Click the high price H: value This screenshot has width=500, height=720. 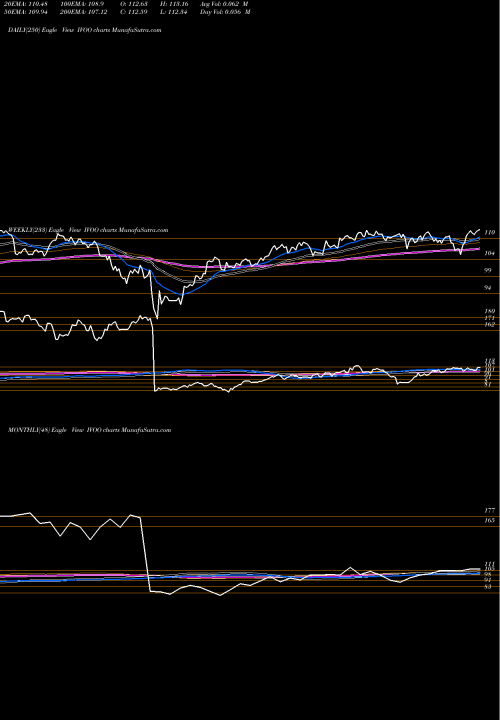pyautogui.click(x=176, y=4)
